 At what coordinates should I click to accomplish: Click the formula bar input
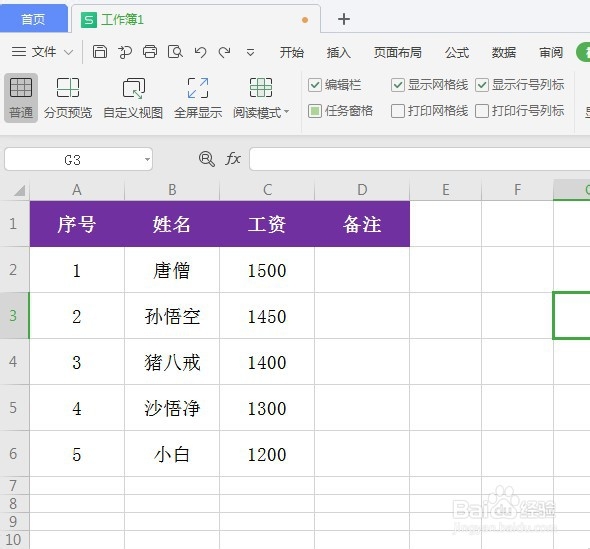click(x=420, y=159)
